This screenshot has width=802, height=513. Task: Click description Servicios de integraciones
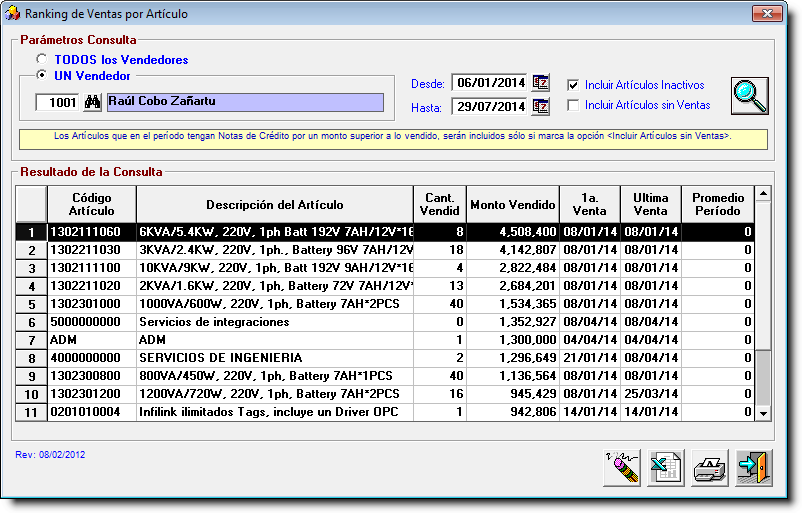275,322
